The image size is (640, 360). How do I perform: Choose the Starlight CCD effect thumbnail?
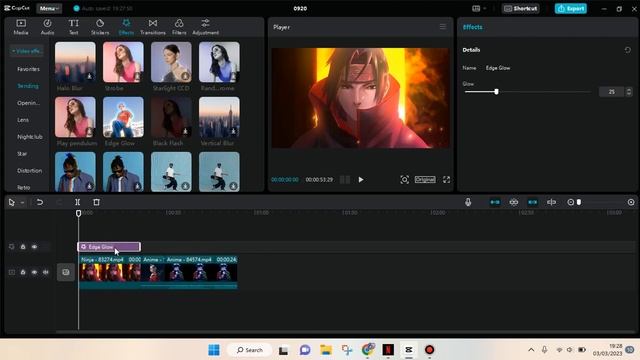pos(171,62)
